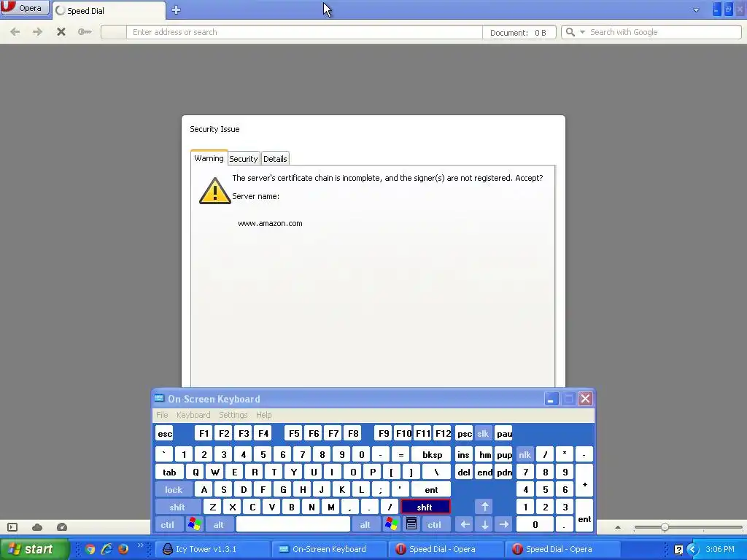The height and width of the screenshot is (560, 747).
Task: Toggle the left shft key
Action: (x=177, y=507)
